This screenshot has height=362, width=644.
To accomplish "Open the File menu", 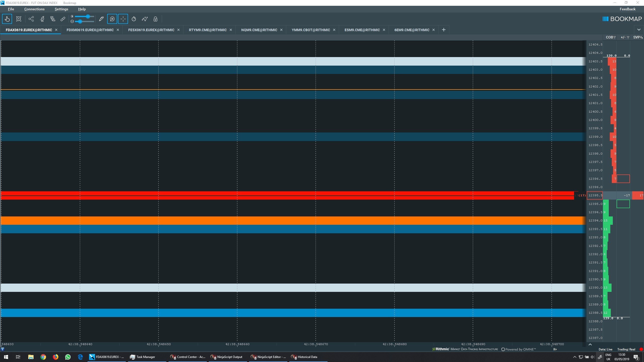I will pos(11,9).
